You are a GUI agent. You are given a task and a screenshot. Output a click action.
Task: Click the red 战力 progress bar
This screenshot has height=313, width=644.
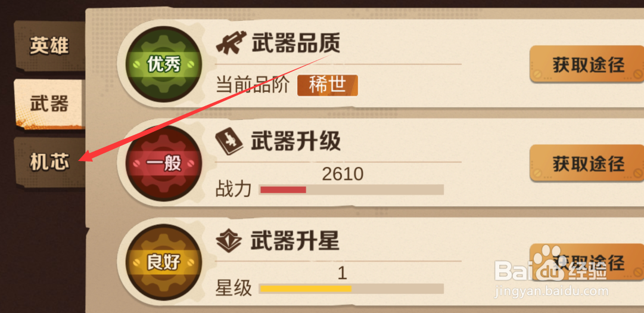coord(351,190)
